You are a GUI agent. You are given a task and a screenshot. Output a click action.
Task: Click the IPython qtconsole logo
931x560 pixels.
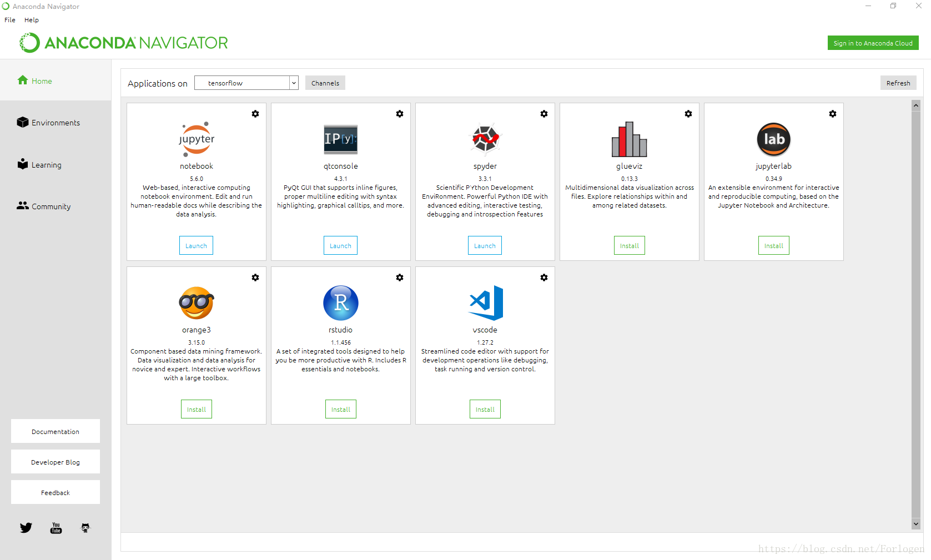[341, 139]
